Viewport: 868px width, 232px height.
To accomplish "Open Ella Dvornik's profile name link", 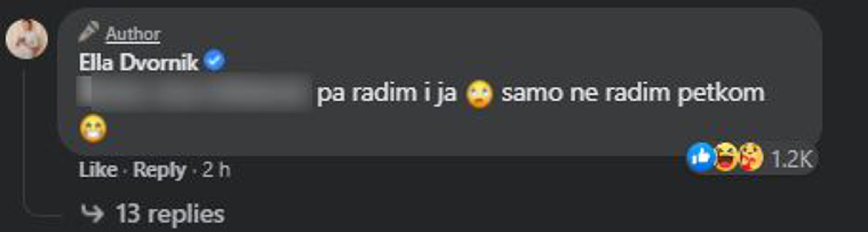I will tap(138, 63).
